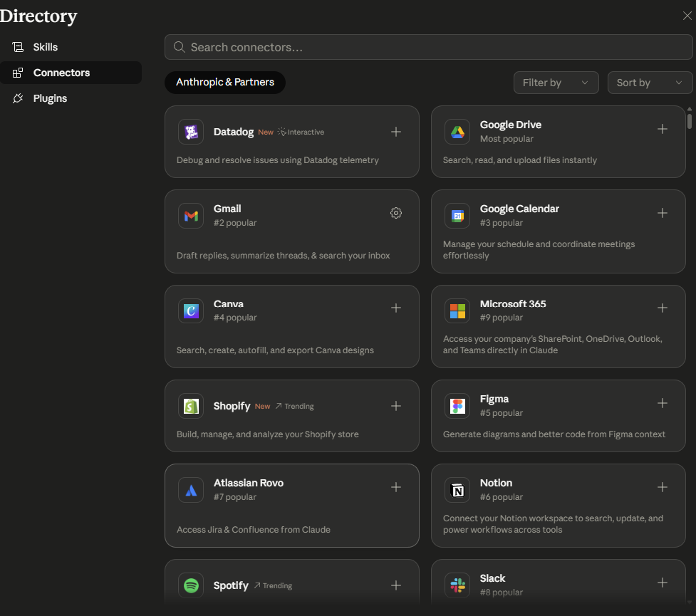Open the Skills section
The height and width of the screenshot is (616, 696).
(71, 47)
